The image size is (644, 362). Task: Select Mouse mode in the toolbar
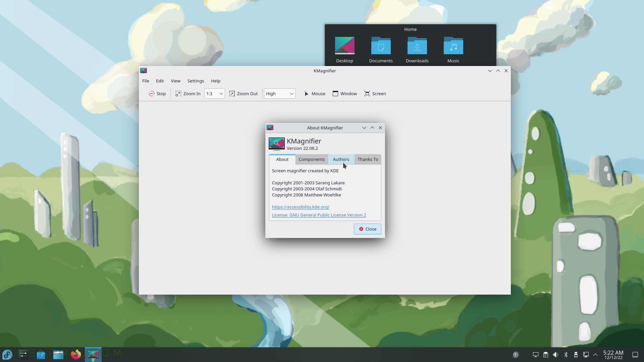point(315,94)
